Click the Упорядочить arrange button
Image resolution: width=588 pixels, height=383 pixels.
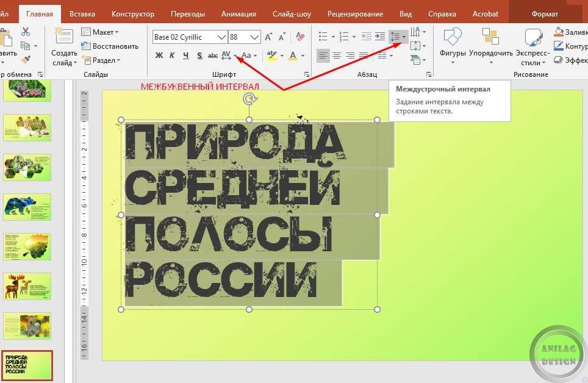coord(490,45)
